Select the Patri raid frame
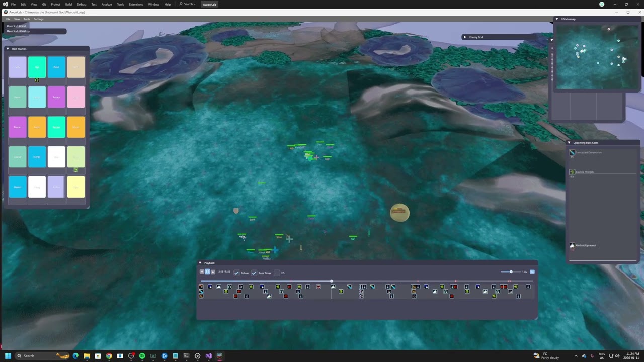The image size is (644, 362). pos(56,67)
